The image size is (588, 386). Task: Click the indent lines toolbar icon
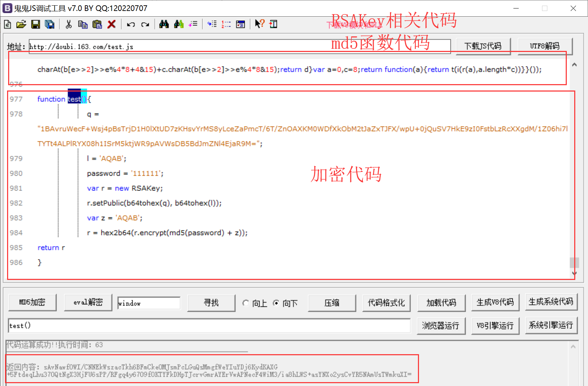pos(212,24)
